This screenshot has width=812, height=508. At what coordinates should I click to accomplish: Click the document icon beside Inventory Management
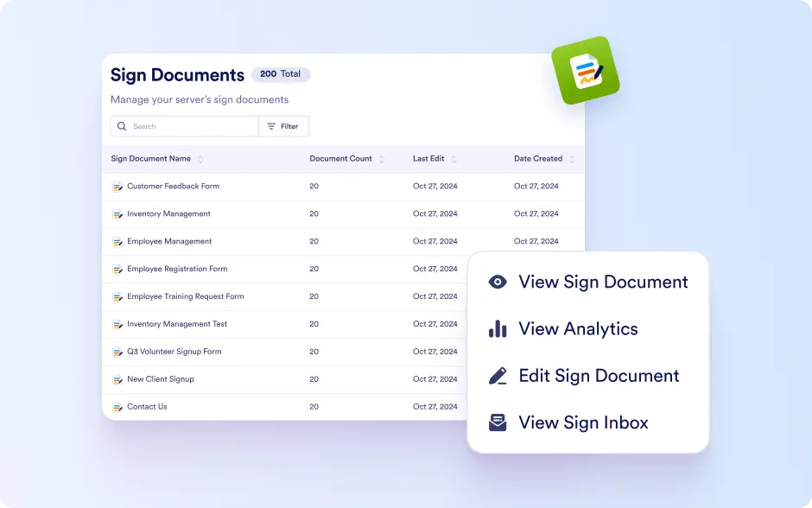click(117, 214)
